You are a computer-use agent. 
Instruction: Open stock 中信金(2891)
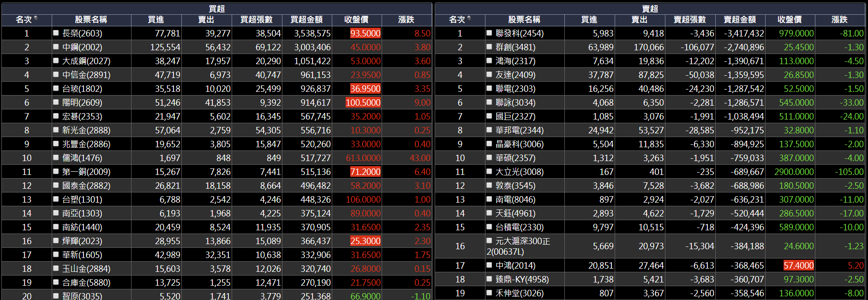(x=86, y=75)
